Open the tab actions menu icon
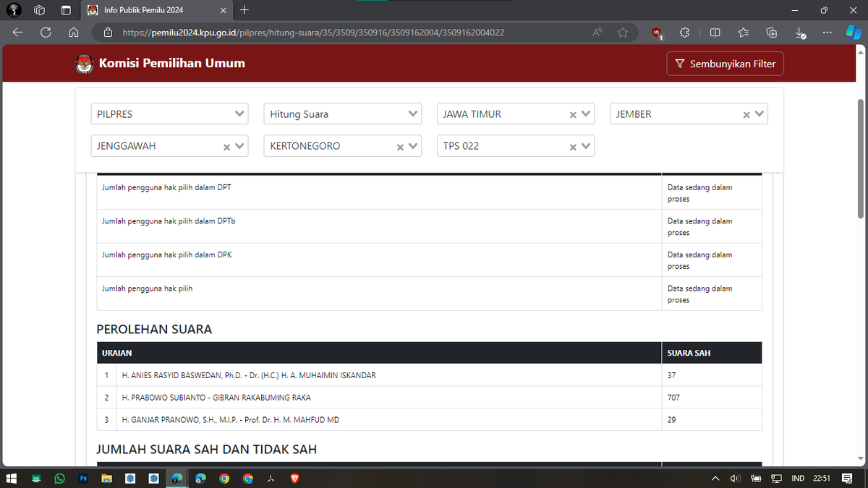This screenshot has width=868, height=488. (x=66, y=10)
